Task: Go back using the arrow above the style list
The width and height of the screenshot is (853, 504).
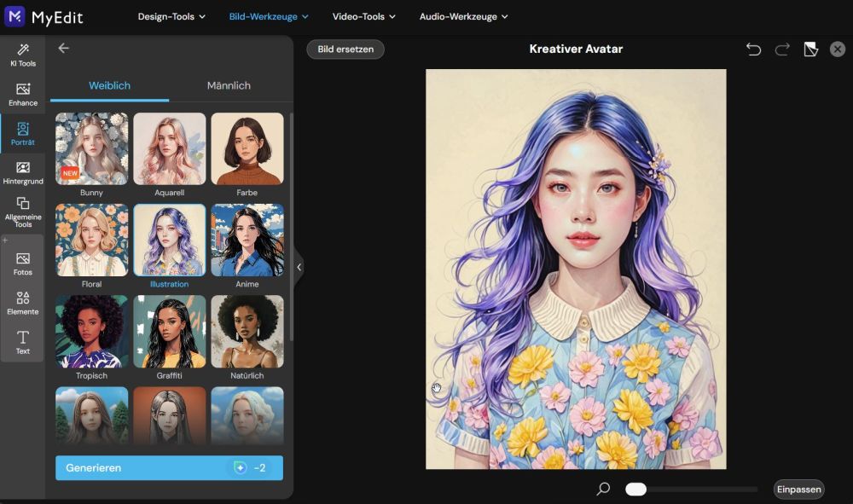Action: tap(65, 49)
